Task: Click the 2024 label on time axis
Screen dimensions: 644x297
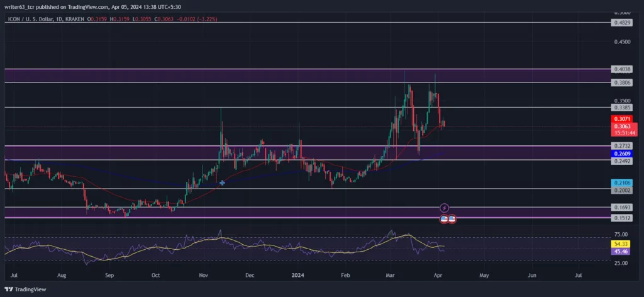Action: [x=297, y=274]
